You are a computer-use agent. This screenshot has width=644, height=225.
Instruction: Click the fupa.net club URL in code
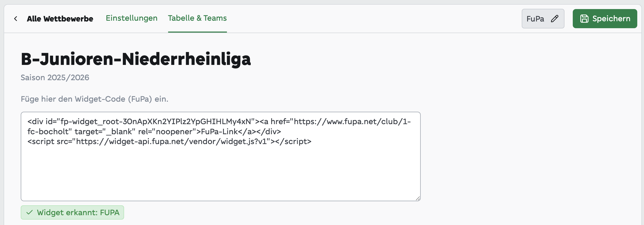click(x=352, y=122)
